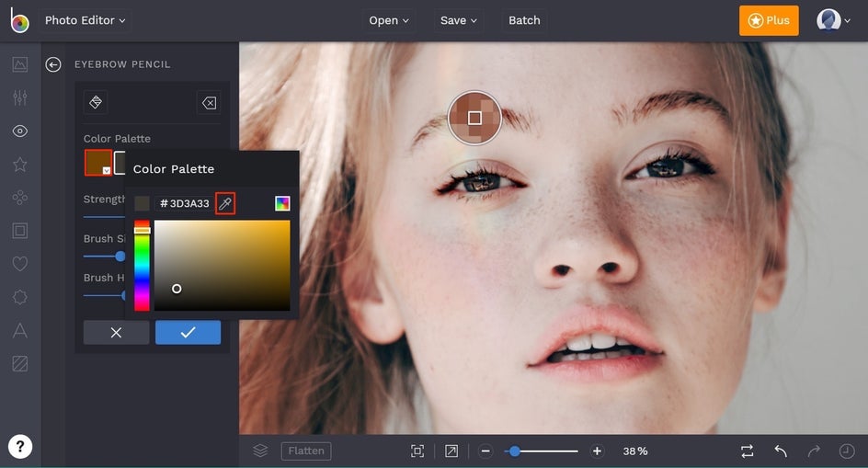Open the Frames sidebar icon

click(20, 231)
